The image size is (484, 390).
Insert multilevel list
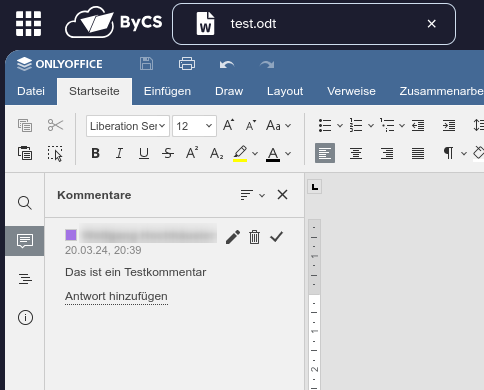[387, 126]
